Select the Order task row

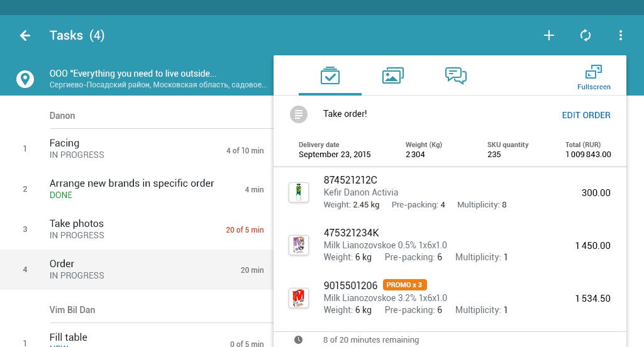(136, 270)
